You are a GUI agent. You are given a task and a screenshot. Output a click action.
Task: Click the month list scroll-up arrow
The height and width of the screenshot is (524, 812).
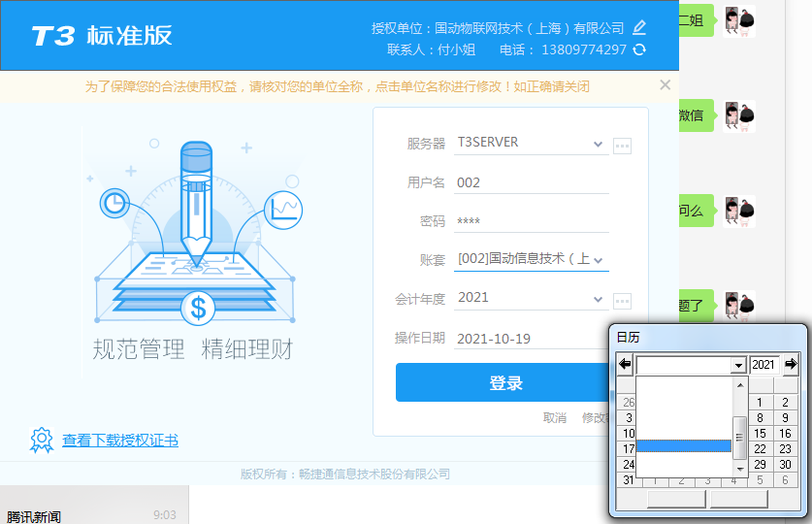[x=740, y=384]
